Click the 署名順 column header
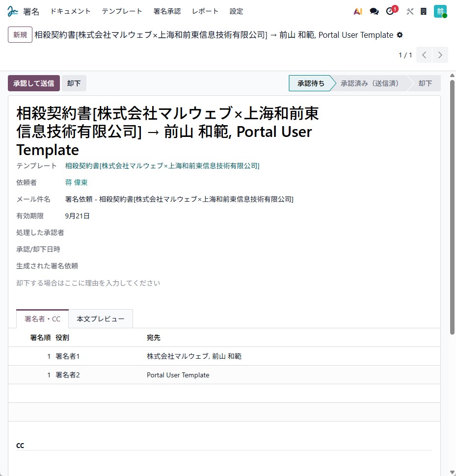The width and height of the screenshot is (456, 476). coord(40,338)
